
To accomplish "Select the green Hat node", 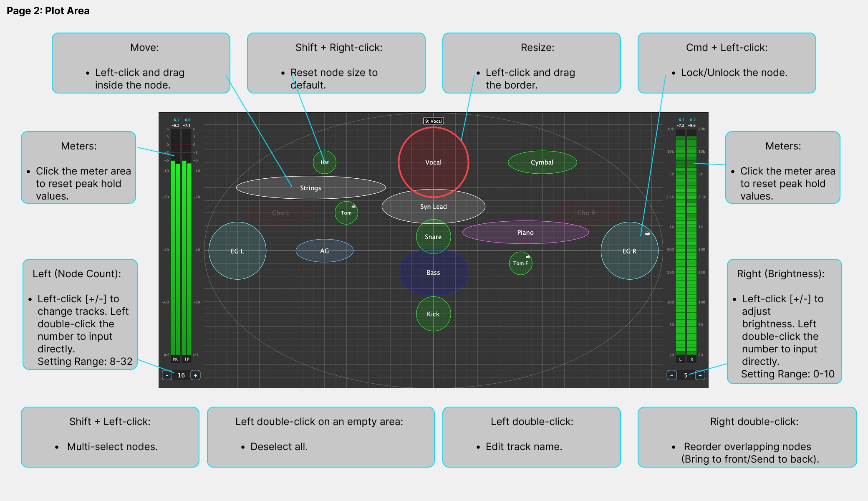I will pyautogui.click(x=325, y=162).
